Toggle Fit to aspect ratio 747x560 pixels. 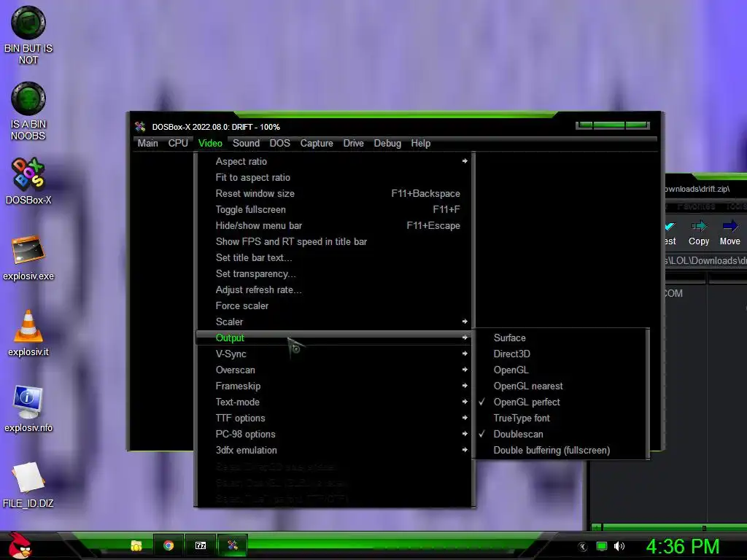(x=334, y=178)
